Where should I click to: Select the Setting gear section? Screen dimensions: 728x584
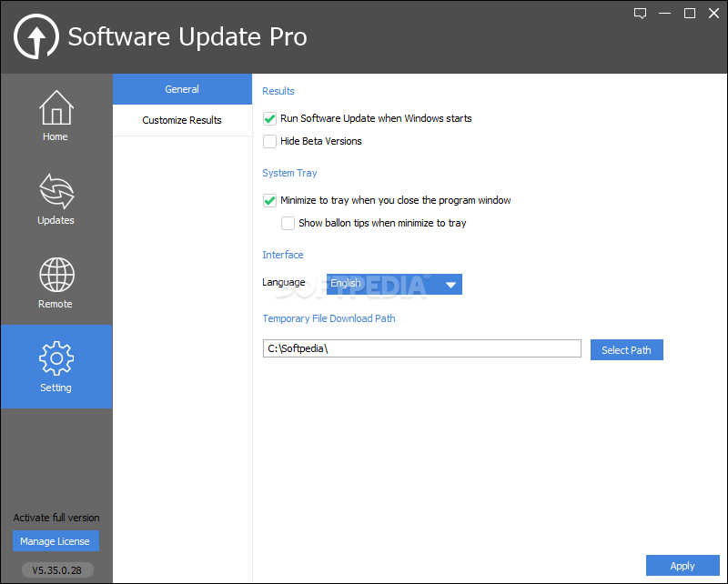[56, 367]
